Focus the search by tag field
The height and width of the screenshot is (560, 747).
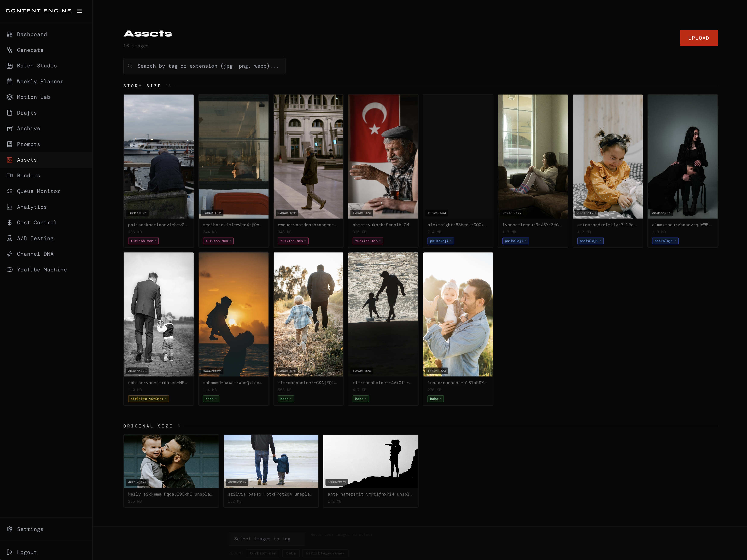208,66
